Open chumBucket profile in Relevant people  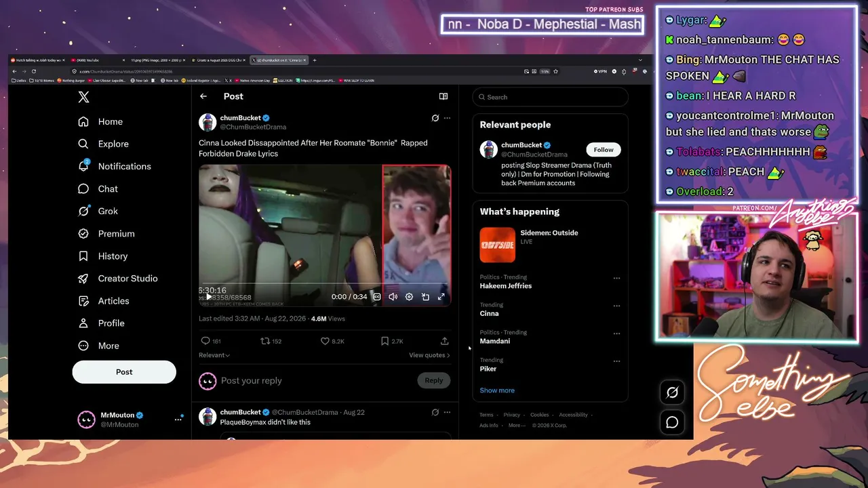pyautogui.click(x=521, y=145)
